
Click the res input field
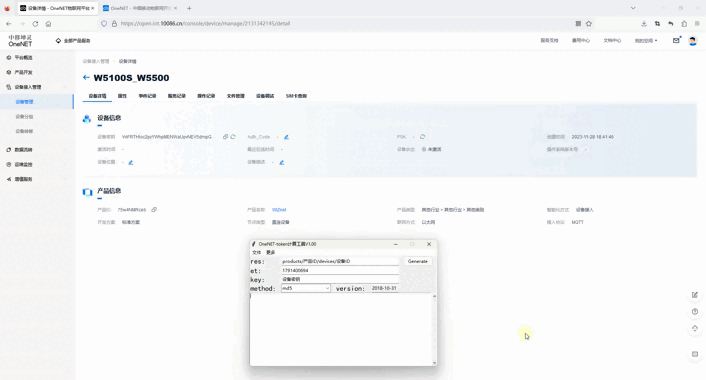coord(339,261)
